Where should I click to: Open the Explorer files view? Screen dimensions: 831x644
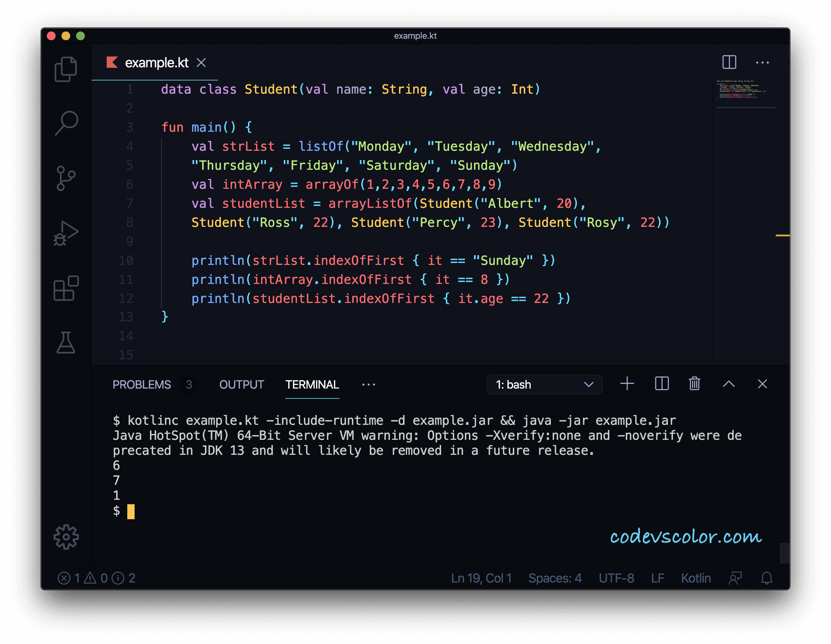tap(66, 69)
